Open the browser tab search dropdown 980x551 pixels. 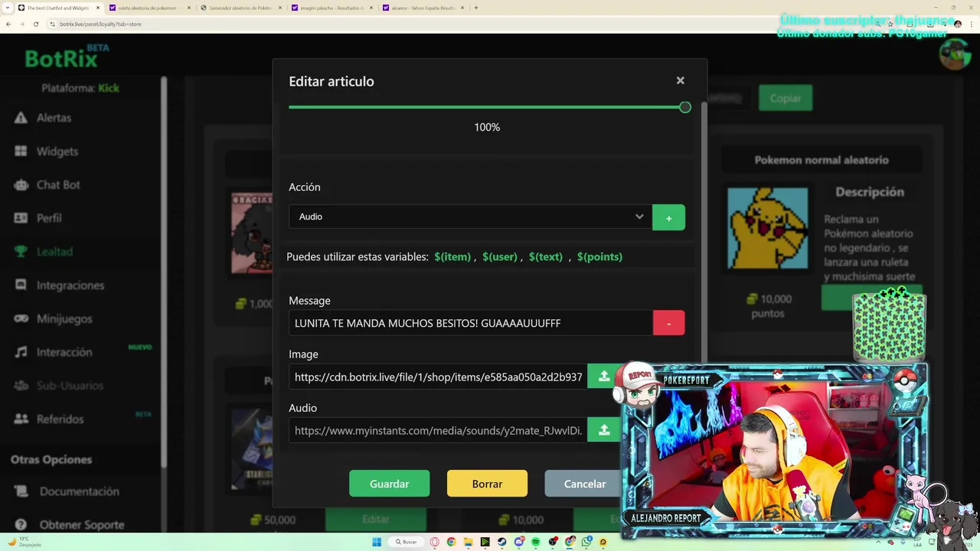pos(7,8)
